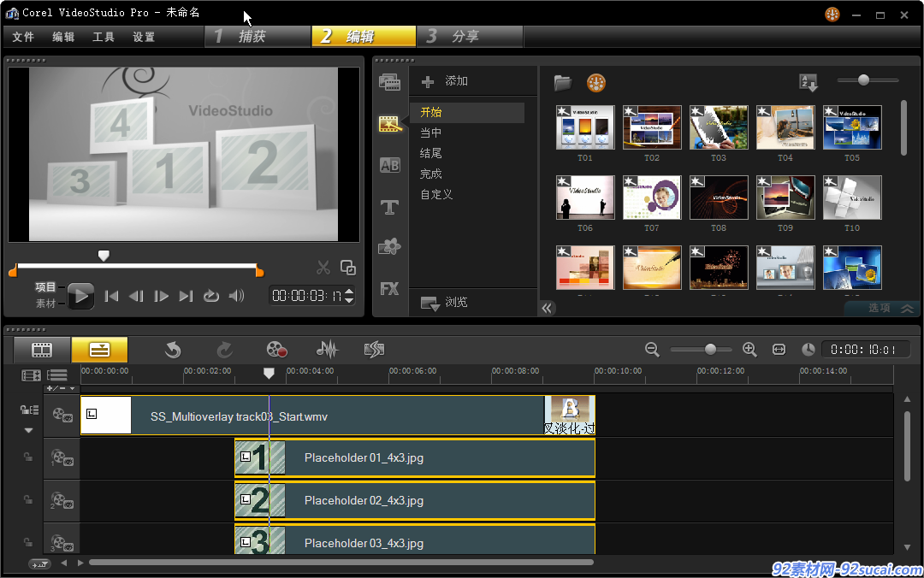Switch to Storyboard view
The width and height of the screenshot is (924, 578).
tap(42, 350)
